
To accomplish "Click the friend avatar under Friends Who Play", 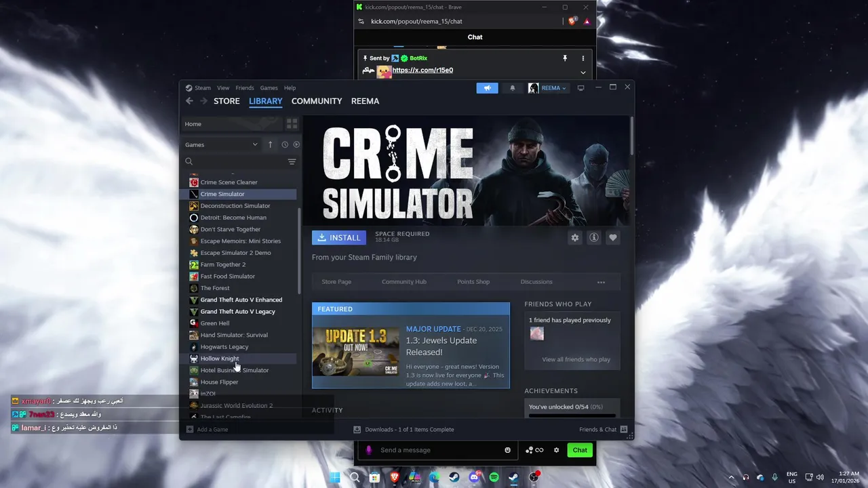I will tap(537, 333).
